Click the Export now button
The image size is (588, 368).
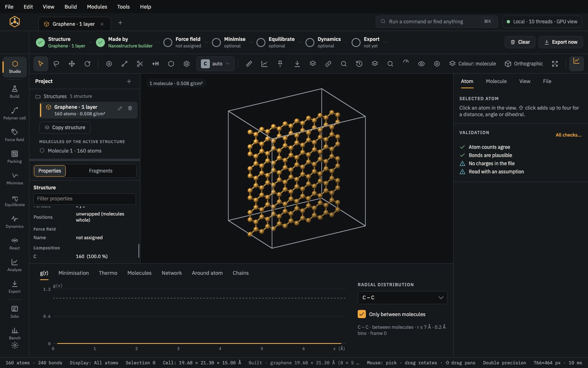(561, 42)
